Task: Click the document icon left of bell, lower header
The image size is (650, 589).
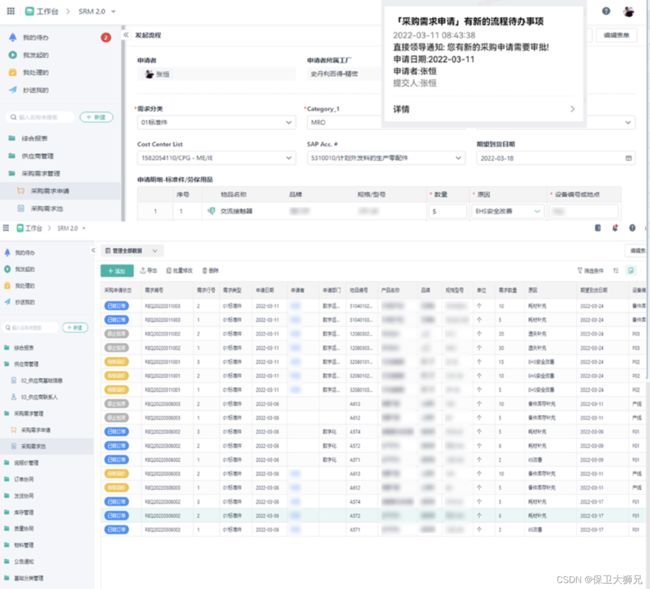Action: 598,228
